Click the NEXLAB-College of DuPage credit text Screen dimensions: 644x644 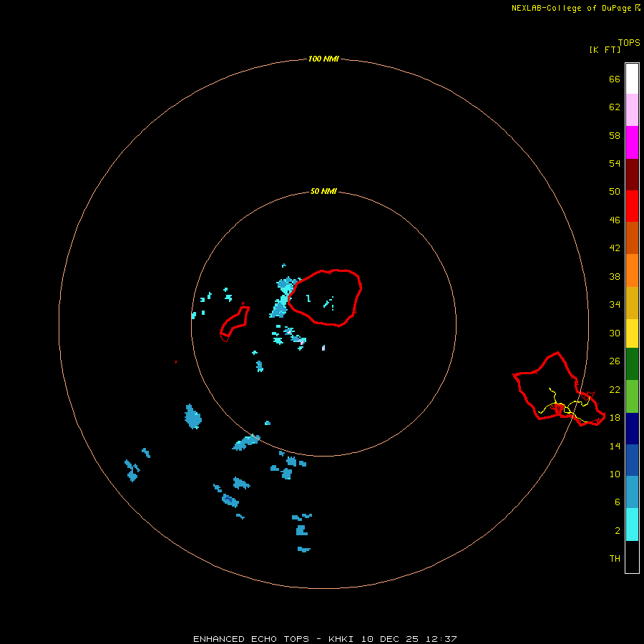pos(571,8)
